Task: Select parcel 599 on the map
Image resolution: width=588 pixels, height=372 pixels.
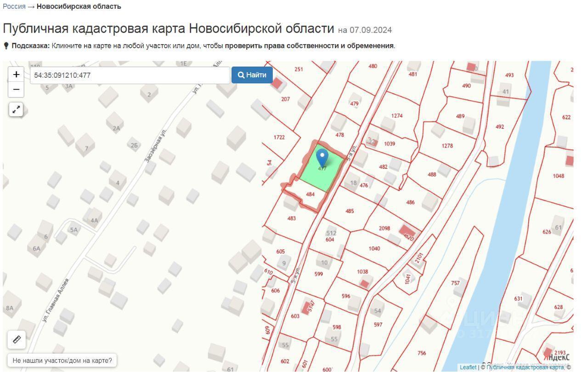Action: (x=318, y=274)
